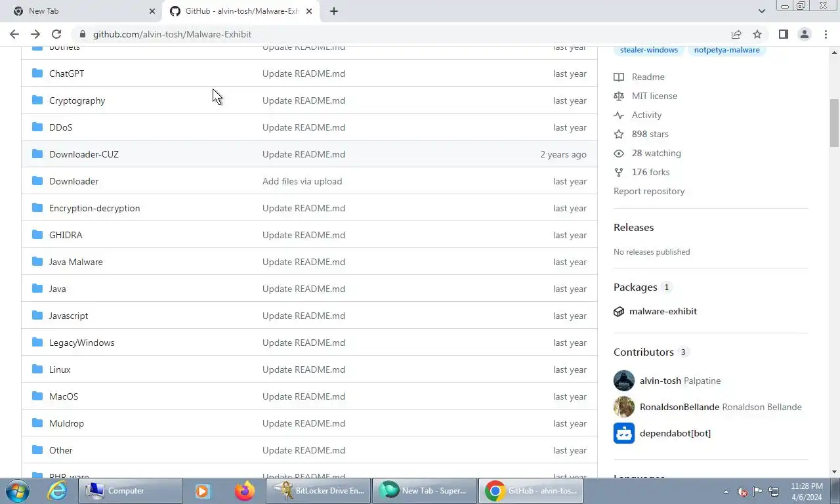
Task: Open the Java Malware folder link
Action: (76, 262)
